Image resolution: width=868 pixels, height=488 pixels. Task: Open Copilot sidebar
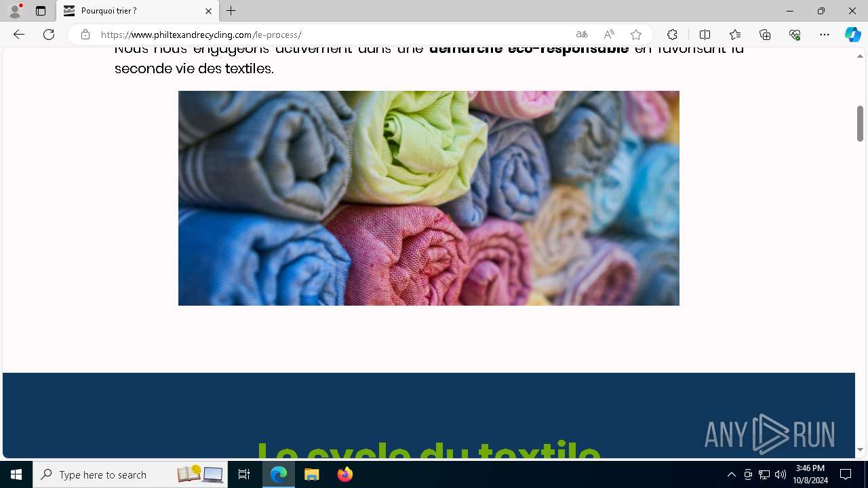tap(853, 35)
